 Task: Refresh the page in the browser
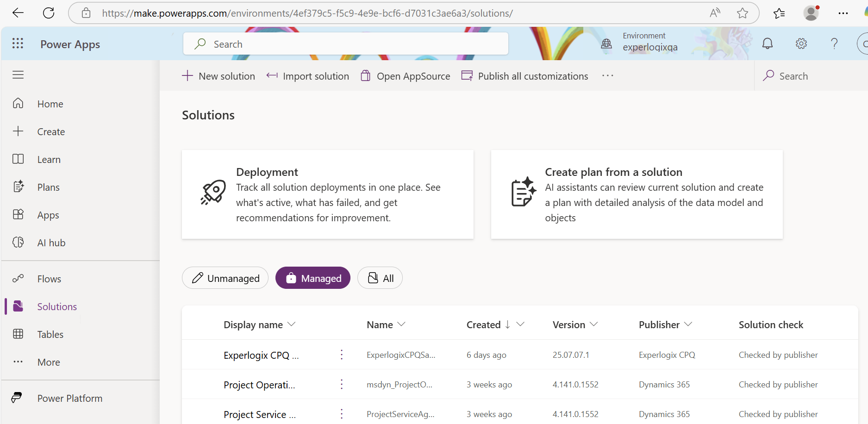click(x=49, y=13)
